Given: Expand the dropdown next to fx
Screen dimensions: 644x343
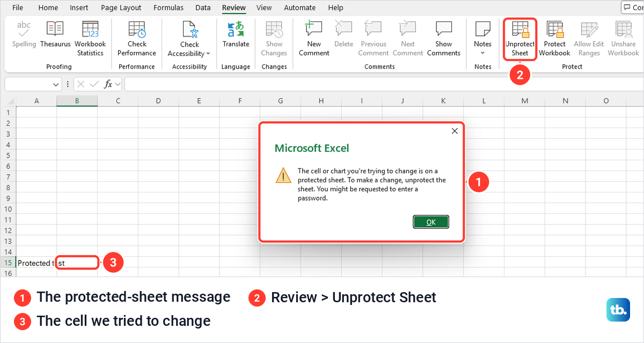Looking at the screenshot, I should point(118,84).
